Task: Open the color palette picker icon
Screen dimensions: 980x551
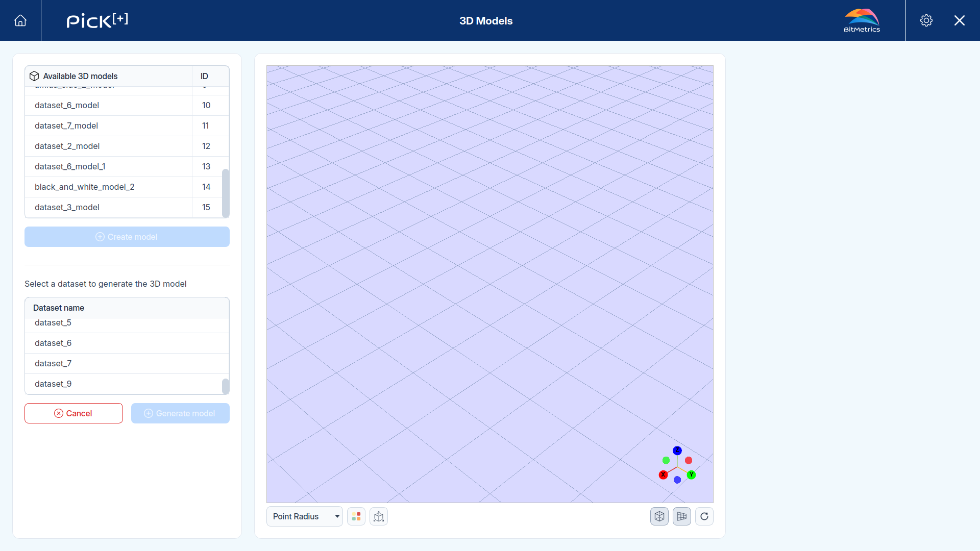Action: [356, 516]
